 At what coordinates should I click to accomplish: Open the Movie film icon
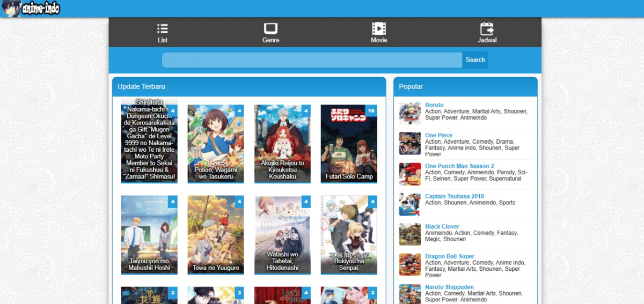379,29
